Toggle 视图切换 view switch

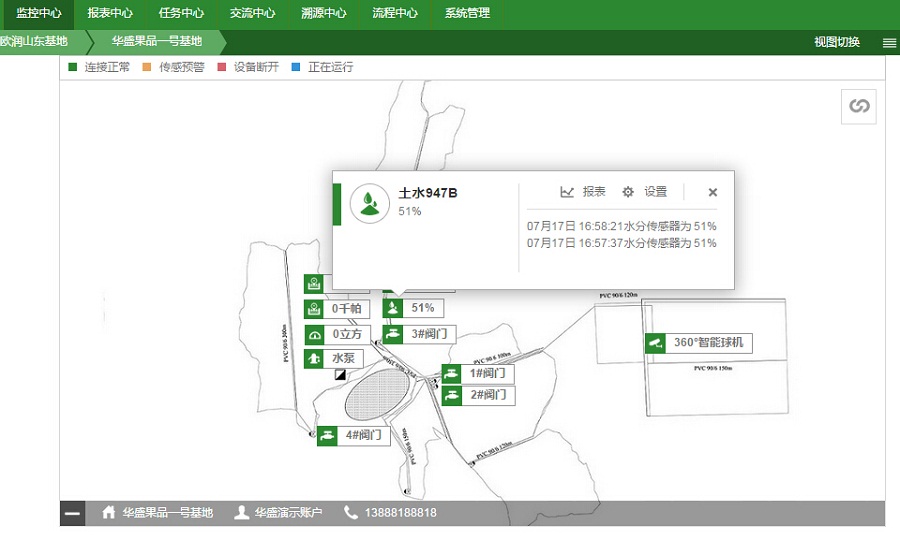point(836,42)
